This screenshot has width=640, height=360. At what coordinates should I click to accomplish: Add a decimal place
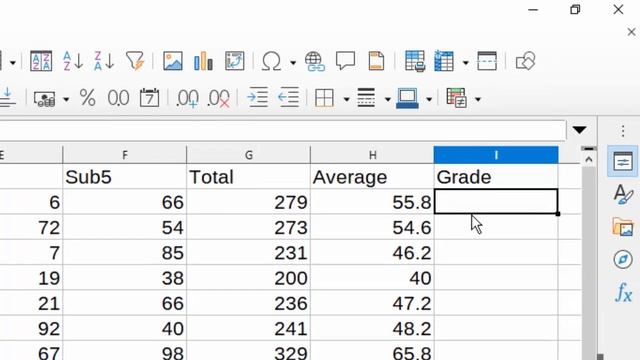tap(187, 99)
